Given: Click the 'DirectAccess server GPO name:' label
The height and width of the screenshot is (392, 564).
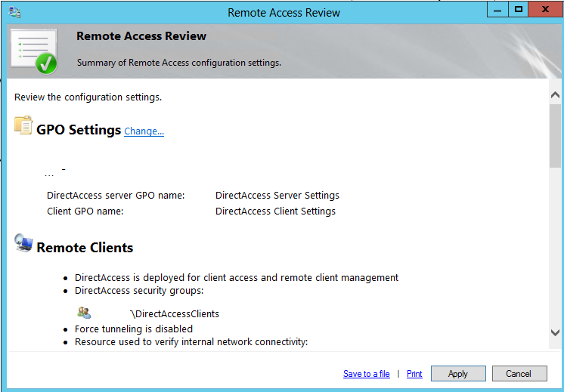Looking at the screenshot, I should [116, 196].
